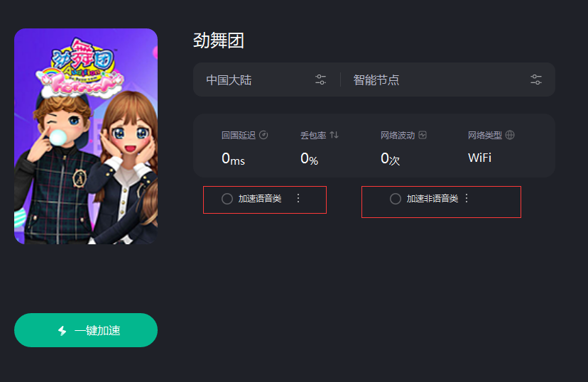This screenshot has height=382, width=588.
Task: Expand the 智能节点 node selector
Action: click(447, 80)
